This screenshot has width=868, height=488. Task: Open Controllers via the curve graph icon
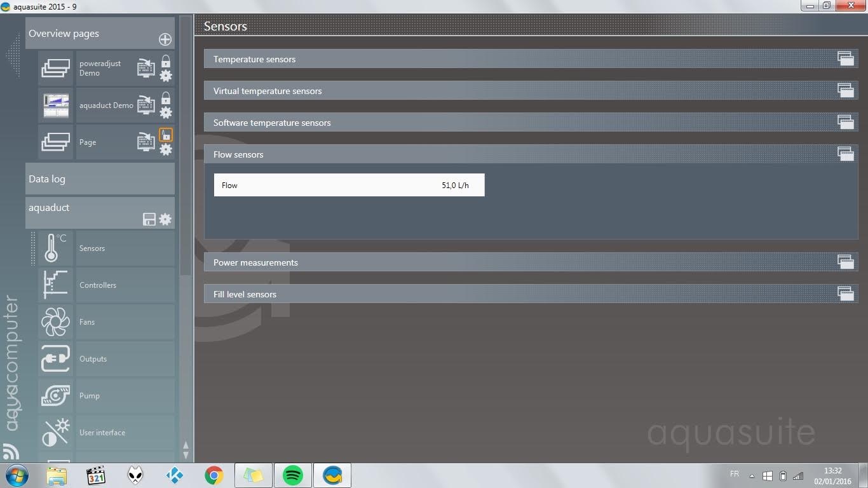pyautogui.click(x=56, y=285)
